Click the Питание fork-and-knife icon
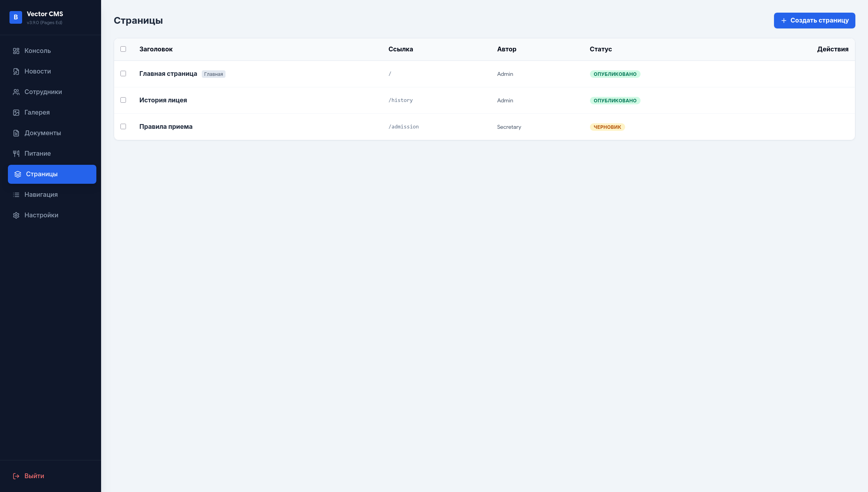 click(16, 154)
